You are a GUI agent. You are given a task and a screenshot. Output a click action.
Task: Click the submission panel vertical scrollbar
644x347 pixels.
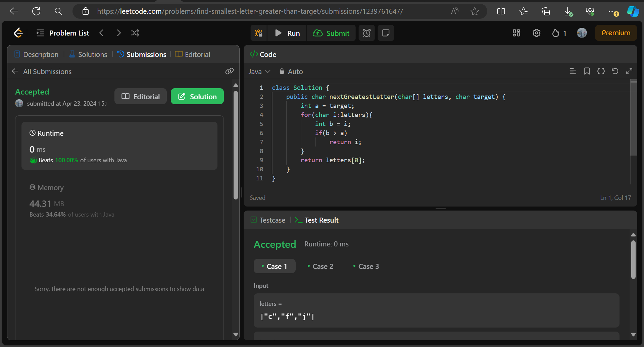(x=236, y=145)
